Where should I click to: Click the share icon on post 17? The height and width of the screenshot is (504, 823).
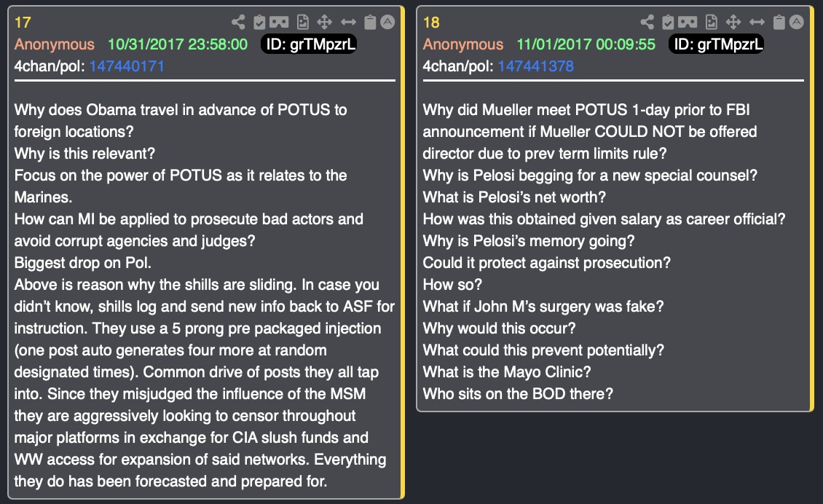pyautogui.click(x=238, y=22)
